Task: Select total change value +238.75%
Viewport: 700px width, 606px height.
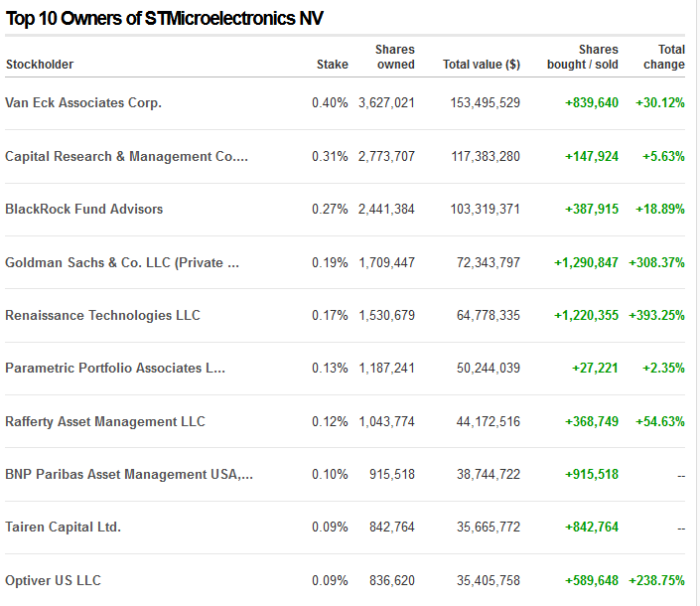Action: coord(656,580)
